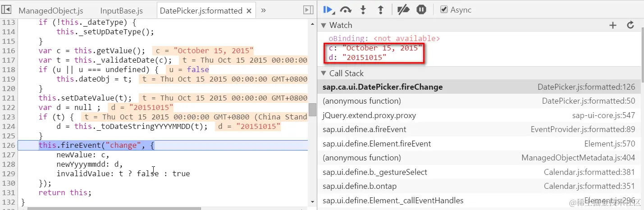Switch to the InputBase.js tab
Screen dimensions: 644x210
(x=121, y=10)
